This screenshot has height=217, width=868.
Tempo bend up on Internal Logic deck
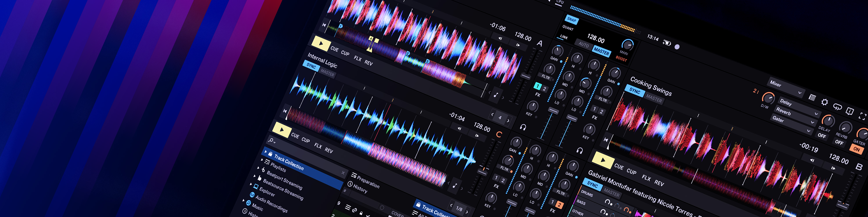pyautogui.click(x=477, y=135)
